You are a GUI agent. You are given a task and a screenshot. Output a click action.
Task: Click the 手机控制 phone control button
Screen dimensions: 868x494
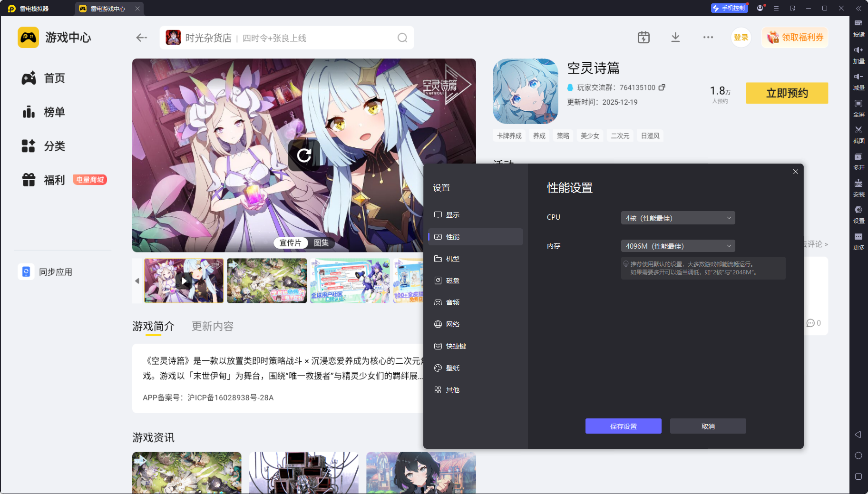click(729, 8)
